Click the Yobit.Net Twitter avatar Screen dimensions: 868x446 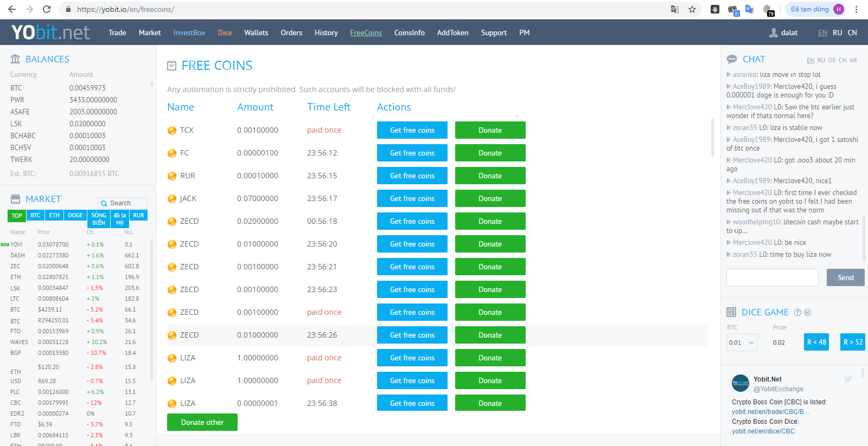coord(741,383)
